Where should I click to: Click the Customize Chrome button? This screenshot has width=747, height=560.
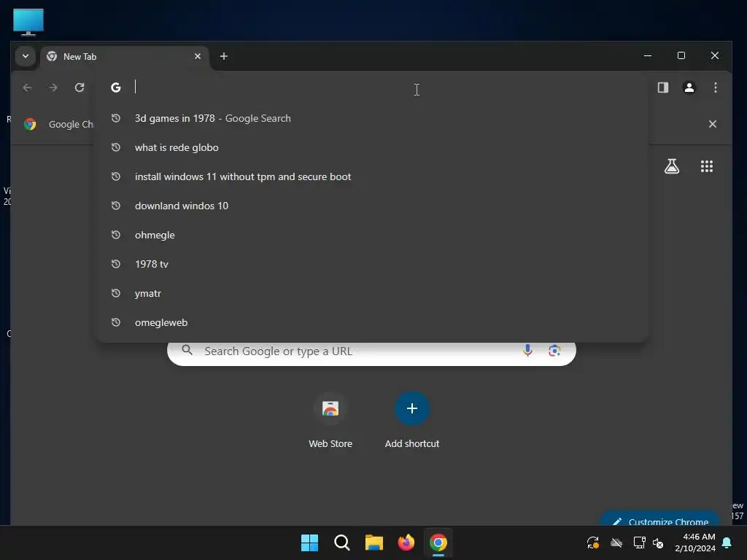click(x=659, y=518)
